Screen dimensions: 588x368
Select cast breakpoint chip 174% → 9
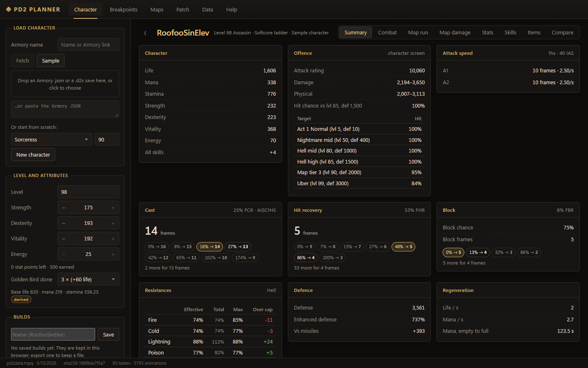tap(245, 258)
